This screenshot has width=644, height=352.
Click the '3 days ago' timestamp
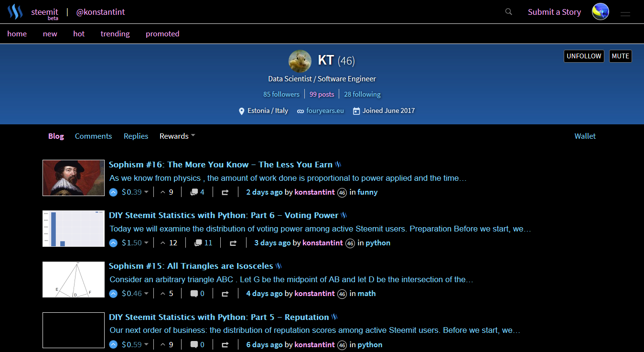tap(272, 243)
